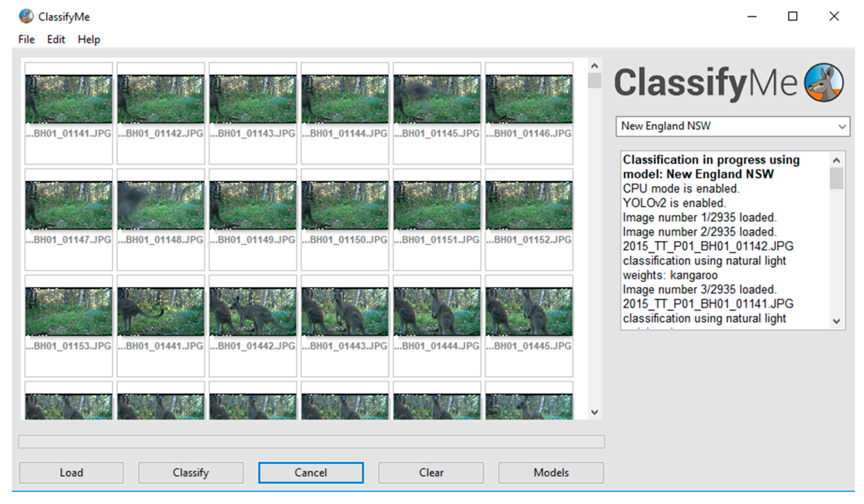This screenshot has height=504, width=864.
Task: Open the Models dialog button
Action: point(550,472)
